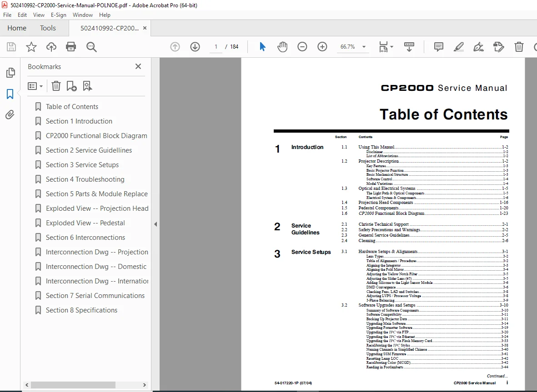Open the find text magnifier icon
Image resolution: width=537 pixels, height=392 pixels.
tap(91, 46)
